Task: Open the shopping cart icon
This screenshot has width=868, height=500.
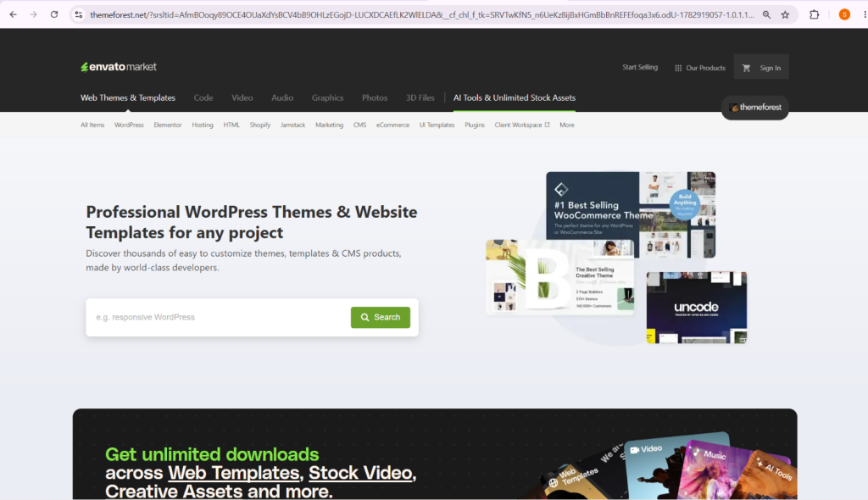Action: (746, 68)
